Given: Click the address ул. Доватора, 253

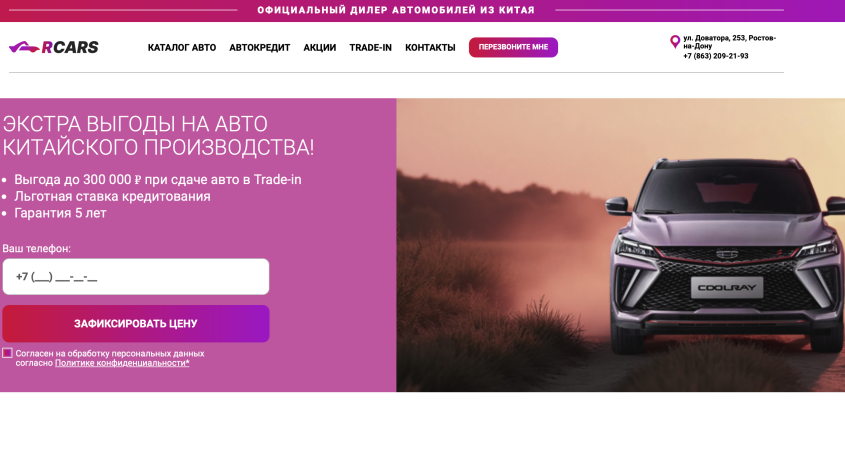Looking at the screenshot, I should tap(729, 42).
